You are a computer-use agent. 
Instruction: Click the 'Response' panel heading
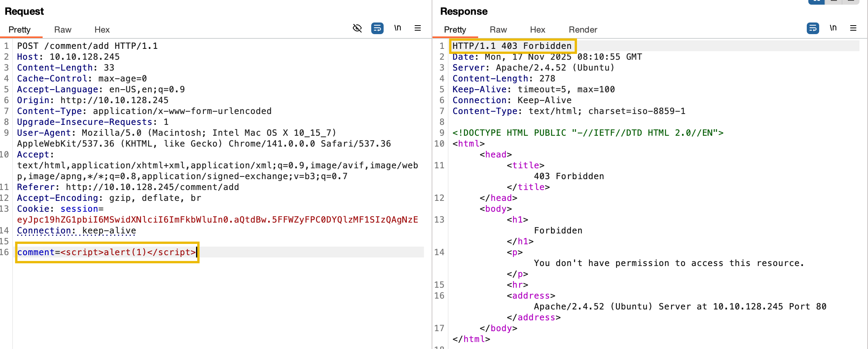point(464,11)
